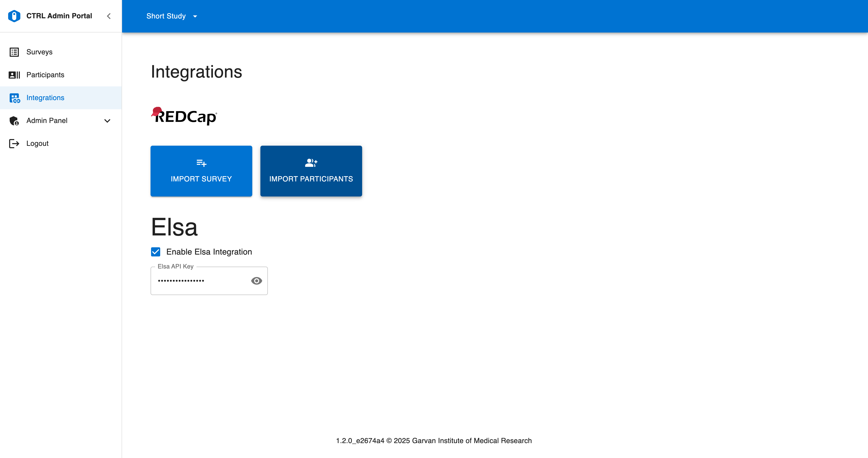Expand the Admin Panel chevron
Viewport: 868px width, 458px height.
pos(107,121)
